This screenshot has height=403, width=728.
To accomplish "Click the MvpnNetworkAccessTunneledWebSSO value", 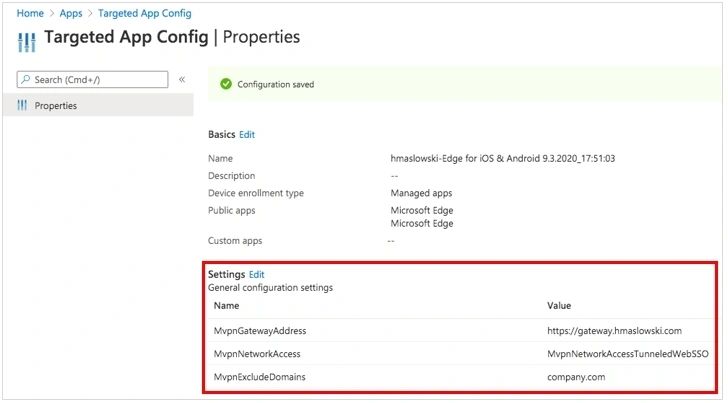I will pos(628,354).
